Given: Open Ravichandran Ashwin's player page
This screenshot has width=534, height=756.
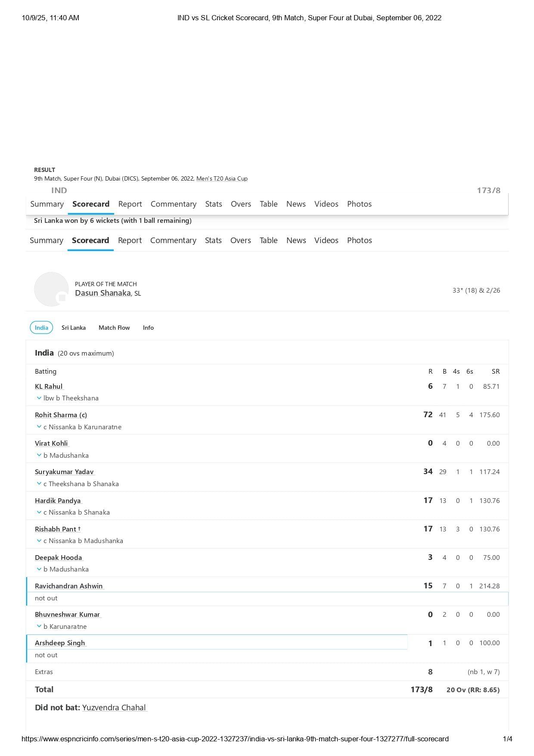Looking at the screenshot, I should [69, 586].
